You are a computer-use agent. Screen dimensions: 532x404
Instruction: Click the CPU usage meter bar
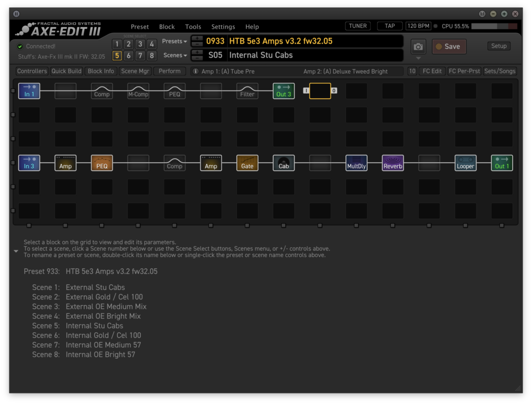point(494,27)
